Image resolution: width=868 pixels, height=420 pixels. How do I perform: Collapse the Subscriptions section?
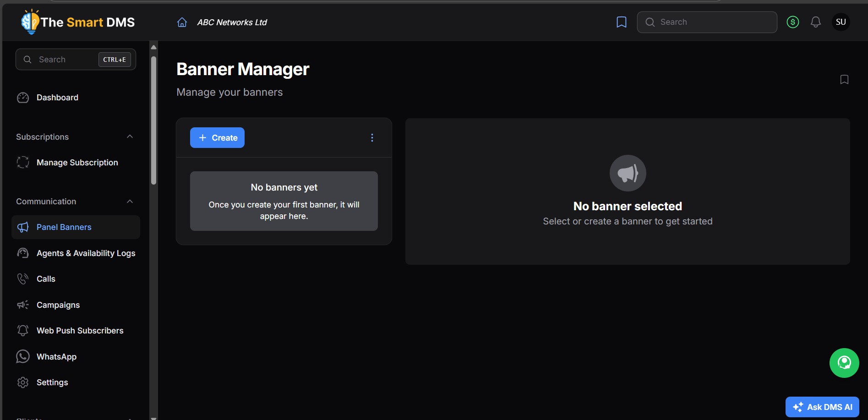130,136
